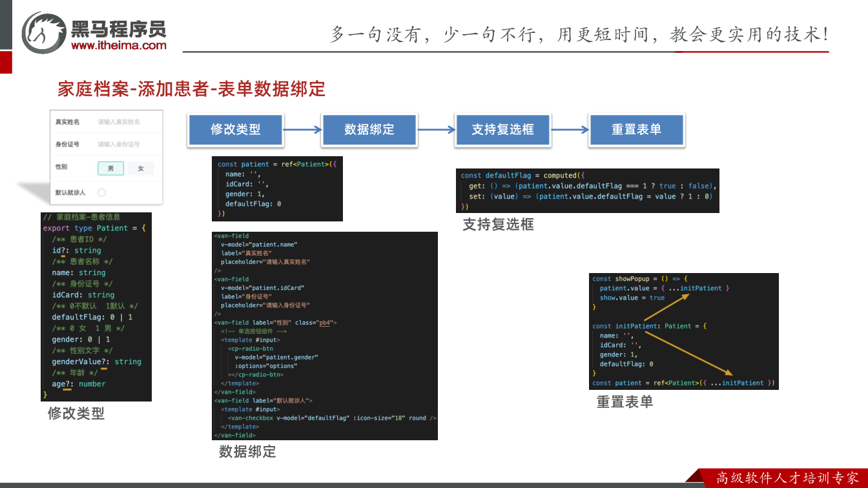Click the gray caption 修改类型 below the code
868x488 pixels.
click(76, 413)
